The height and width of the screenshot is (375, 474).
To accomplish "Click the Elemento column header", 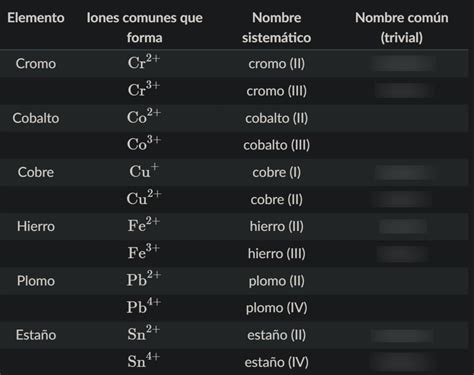I will point(36,18).
